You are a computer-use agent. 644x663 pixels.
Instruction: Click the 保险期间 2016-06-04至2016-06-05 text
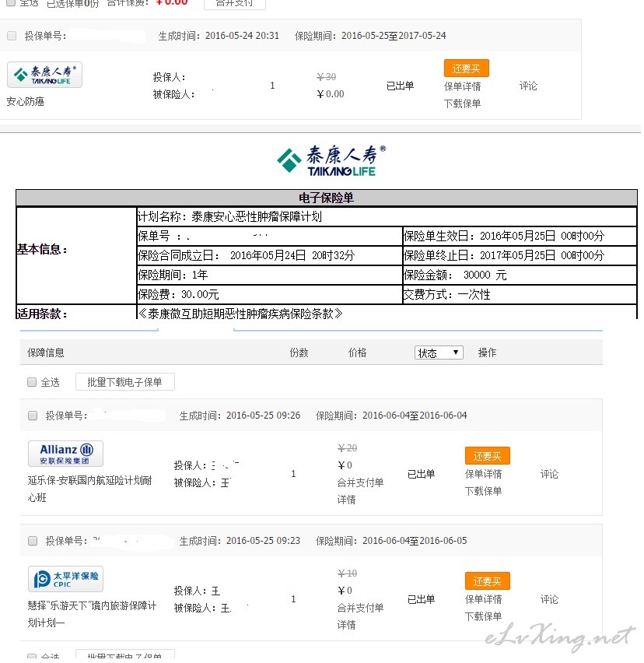391,541
